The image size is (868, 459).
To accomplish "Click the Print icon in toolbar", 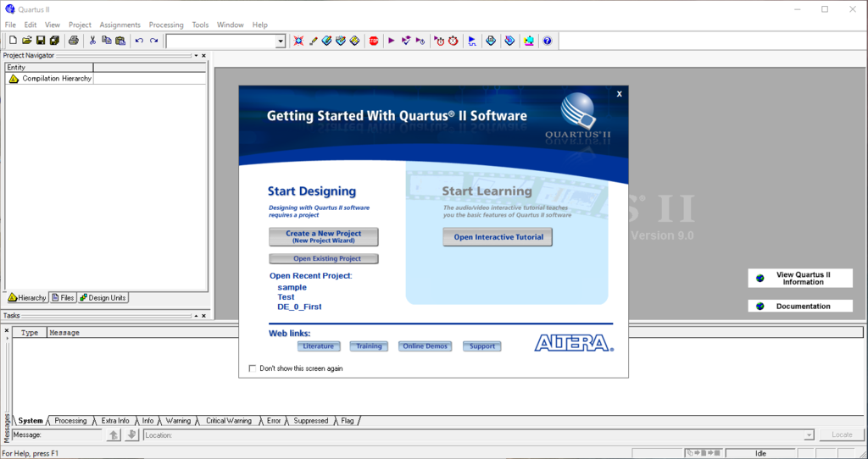I will pyautogui.click(x=74, y=41).
